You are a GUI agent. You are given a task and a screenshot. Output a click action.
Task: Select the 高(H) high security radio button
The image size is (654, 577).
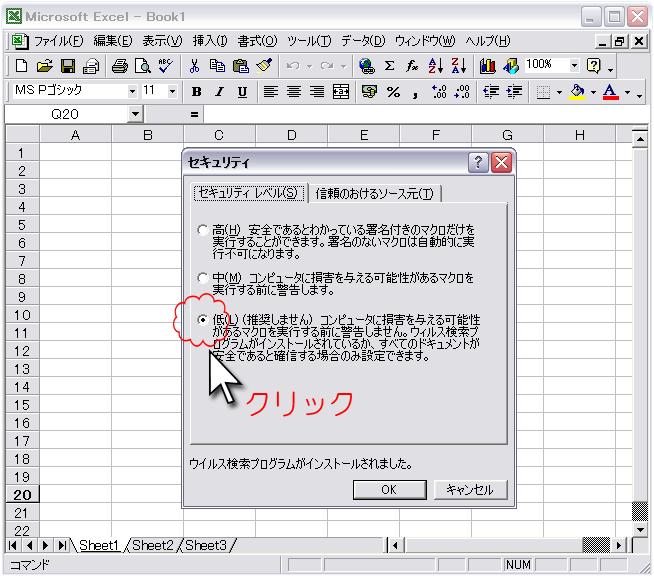tap(203, 230)
